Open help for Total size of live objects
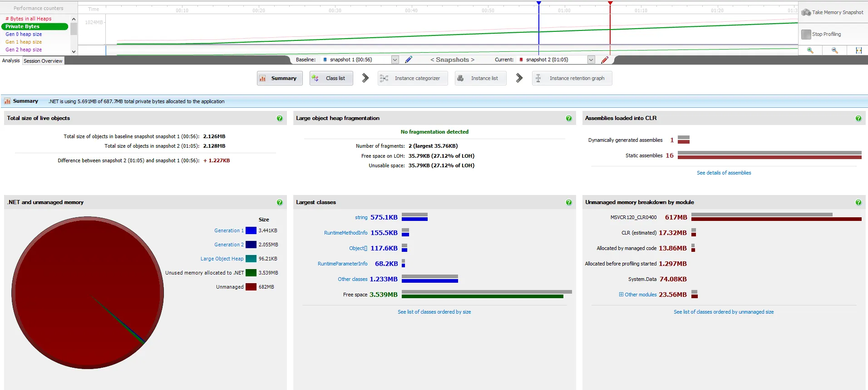Viewport: 868px width, 390px height. click(x=280, y=118)
